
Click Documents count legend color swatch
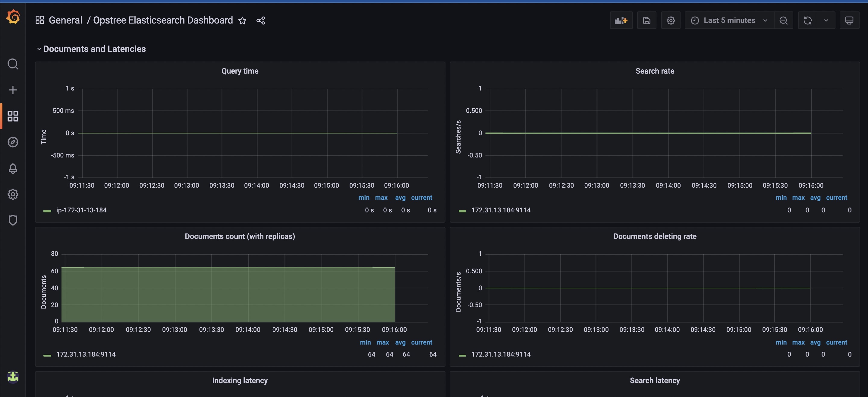[x=47, y=355]
